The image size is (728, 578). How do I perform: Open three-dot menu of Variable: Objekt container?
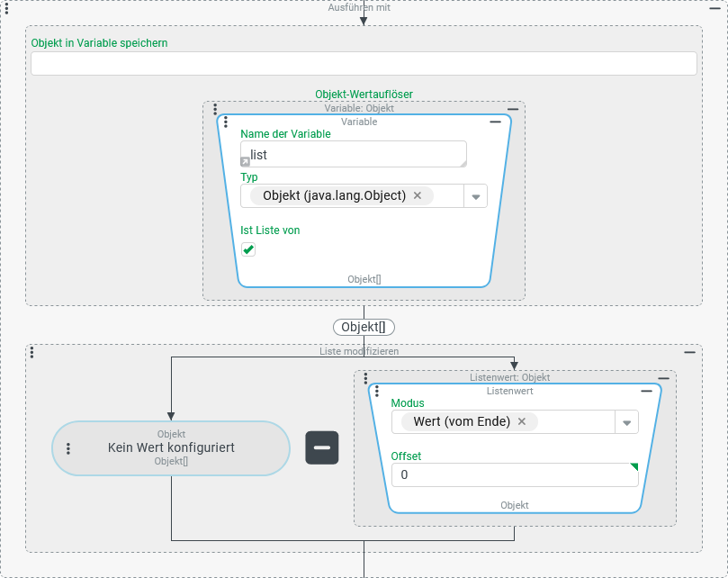[216, 109]
